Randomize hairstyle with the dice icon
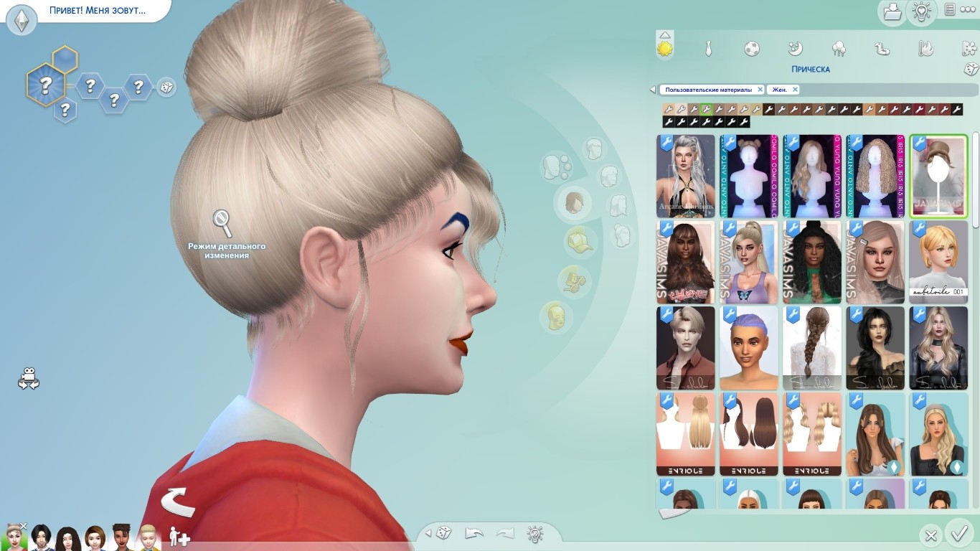Viewport: 980px width, 551px height. point(971,69)
